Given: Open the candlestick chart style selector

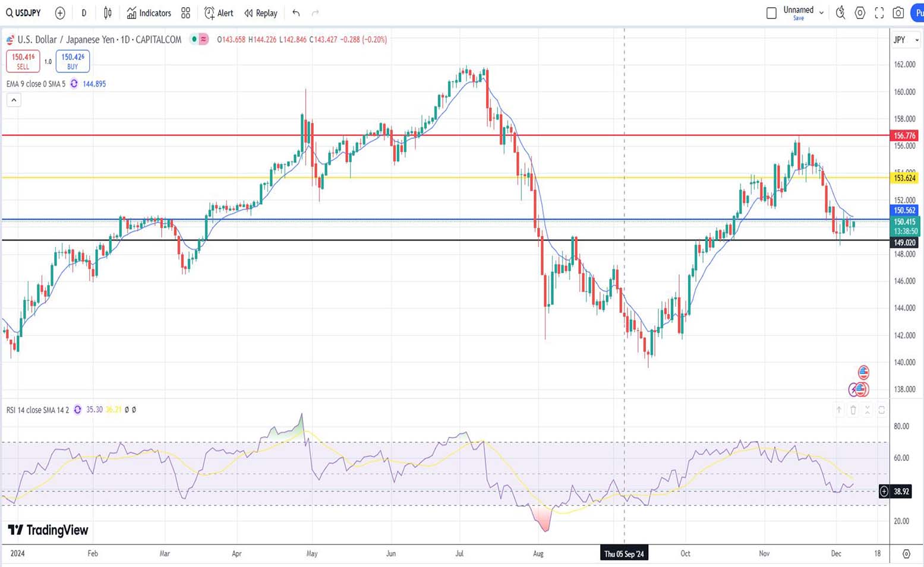Looking at the screenshot, I should [108, 13].
